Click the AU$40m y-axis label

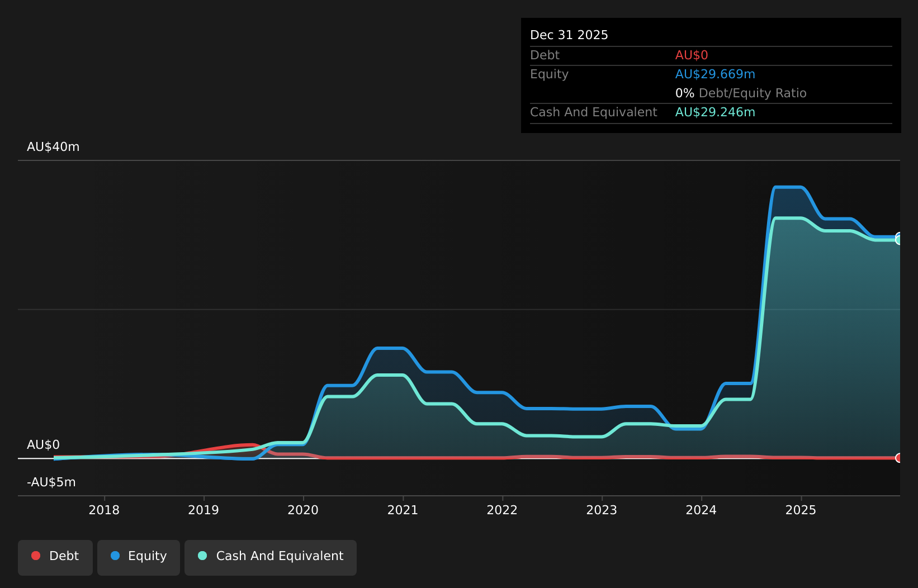(53, 147)
